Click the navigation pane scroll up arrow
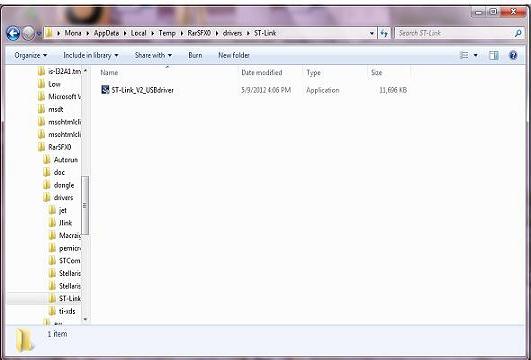 (85, 70)
